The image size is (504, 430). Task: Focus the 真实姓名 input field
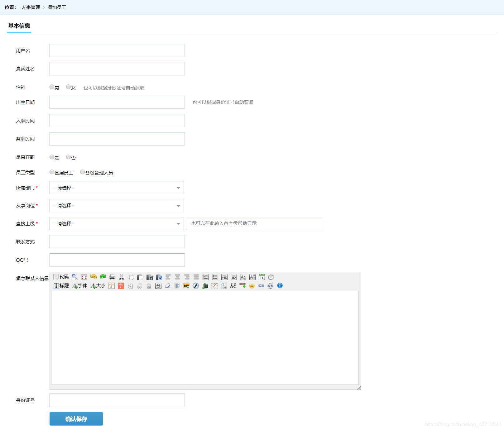tap(117, 69)
